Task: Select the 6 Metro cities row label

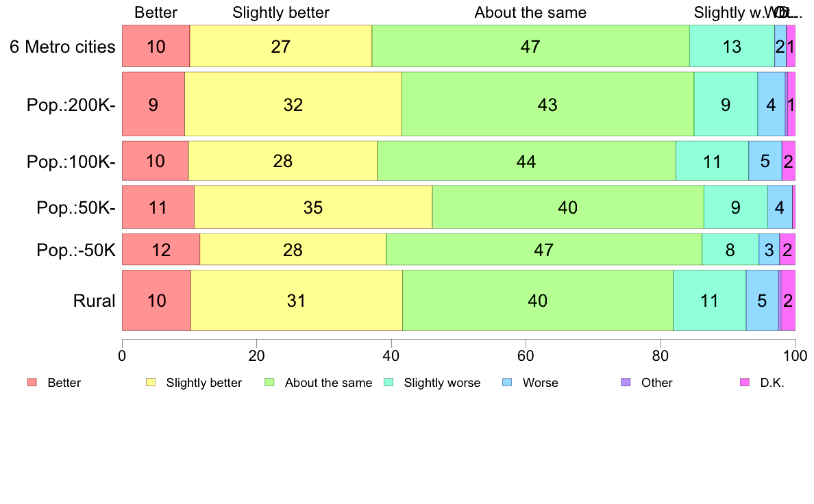Action: point(62,47)
